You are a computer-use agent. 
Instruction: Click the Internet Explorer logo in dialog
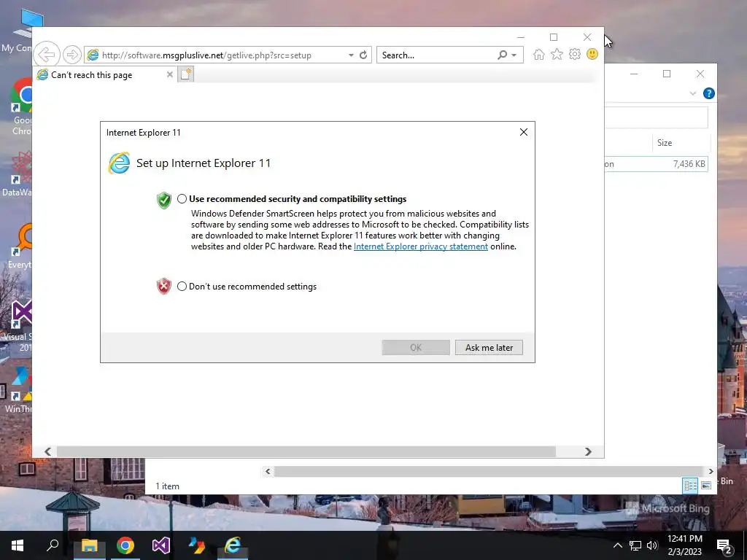point(119,163)
